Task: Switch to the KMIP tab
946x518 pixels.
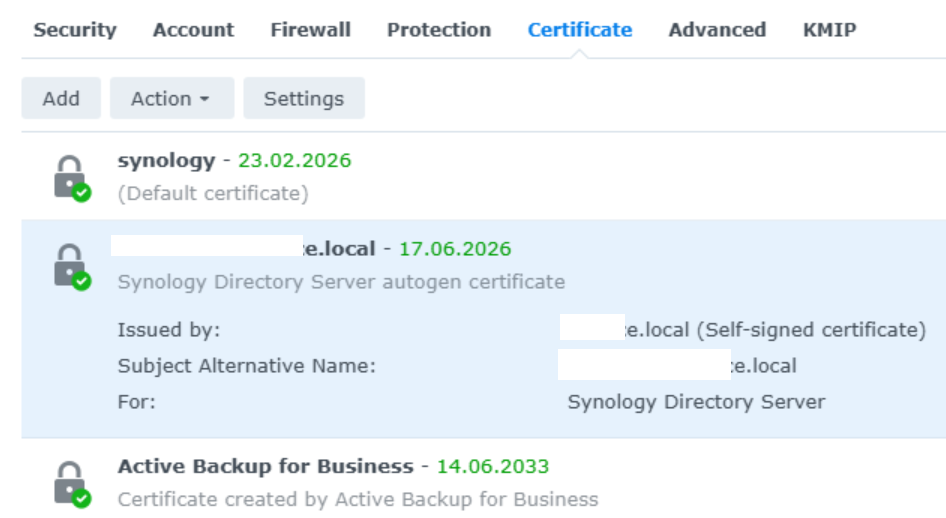Action: [829, 30]
